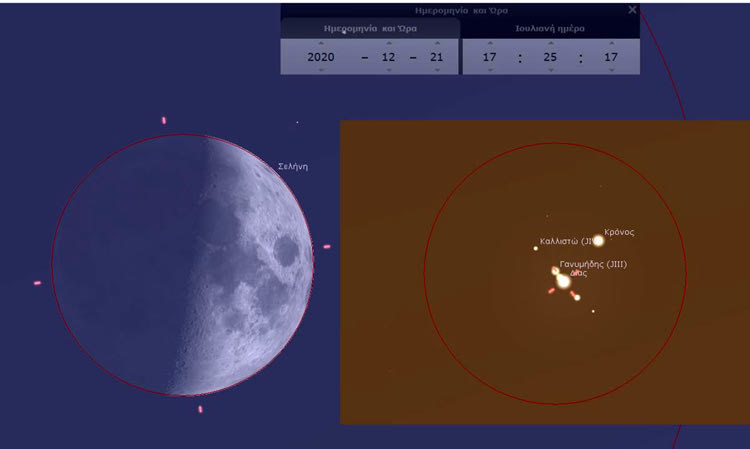
Task: Select Saturn labeled Κρόνος
Action: (x=598, y=240)
